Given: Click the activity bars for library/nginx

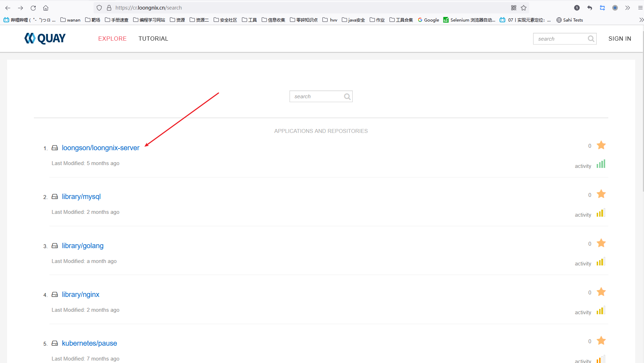Looking at the screenshot, I should point(601,310).
